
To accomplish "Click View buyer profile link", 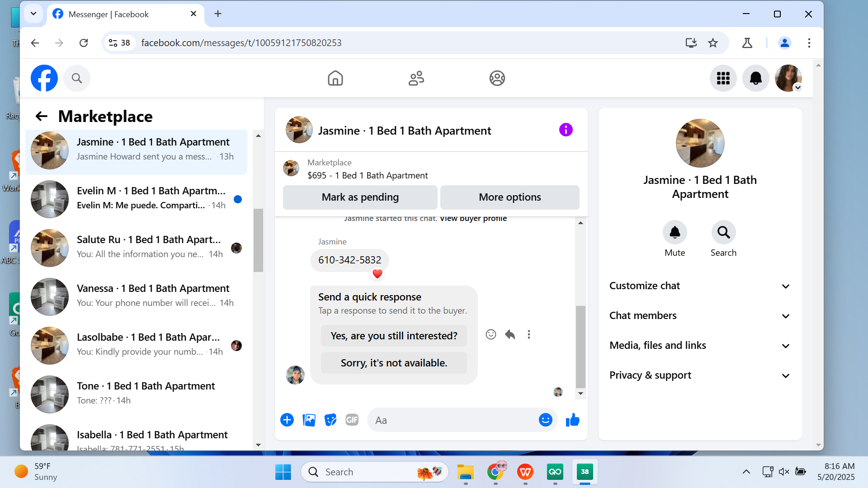I will pyautogui.click(x=473, y=219).
